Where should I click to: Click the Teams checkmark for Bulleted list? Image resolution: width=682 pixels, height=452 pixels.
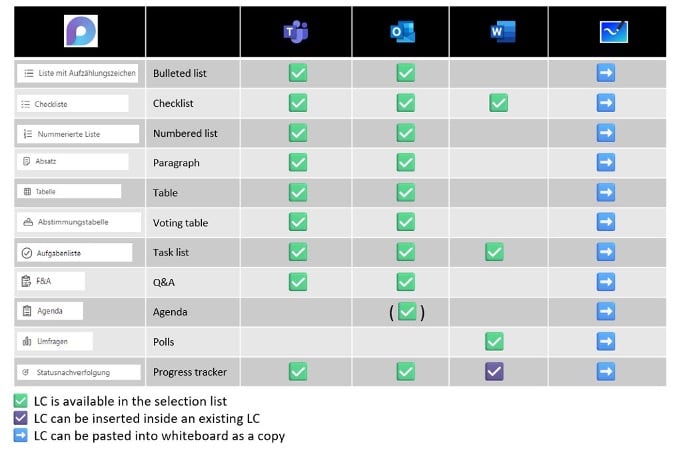(298, 73)
